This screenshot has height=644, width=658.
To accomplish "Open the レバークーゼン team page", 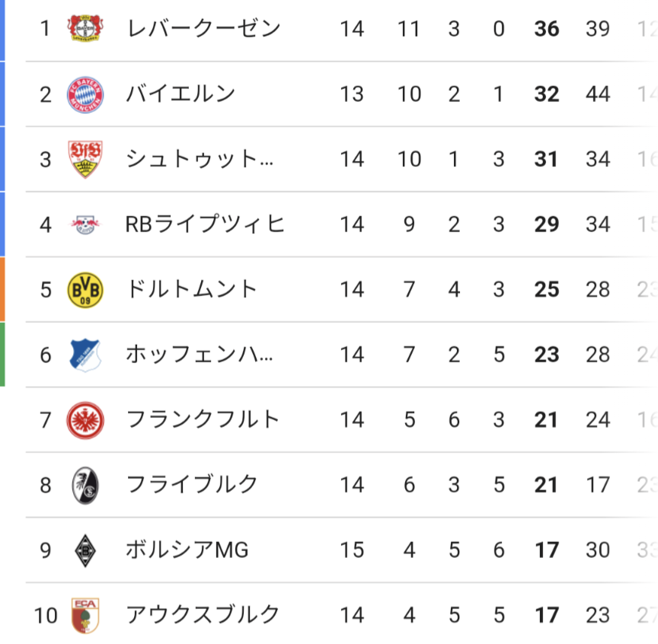I will click(203, 29).
